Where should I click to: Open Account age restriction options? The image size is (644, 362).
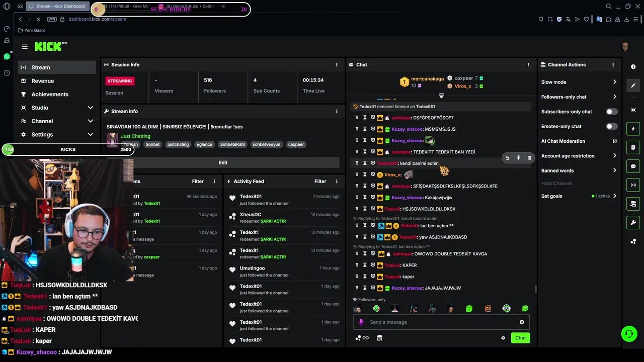point(579,156)
